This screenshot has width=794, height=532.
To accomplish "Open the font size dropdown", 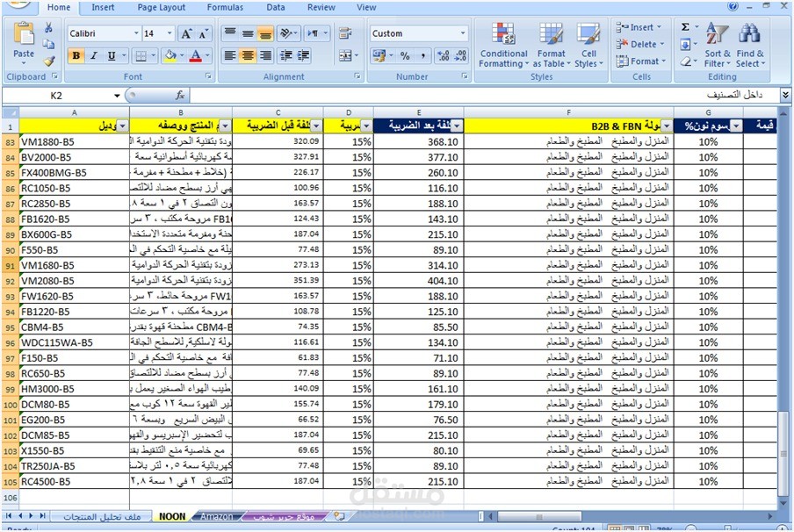I will pyautogui.click(x=170, y=33).
